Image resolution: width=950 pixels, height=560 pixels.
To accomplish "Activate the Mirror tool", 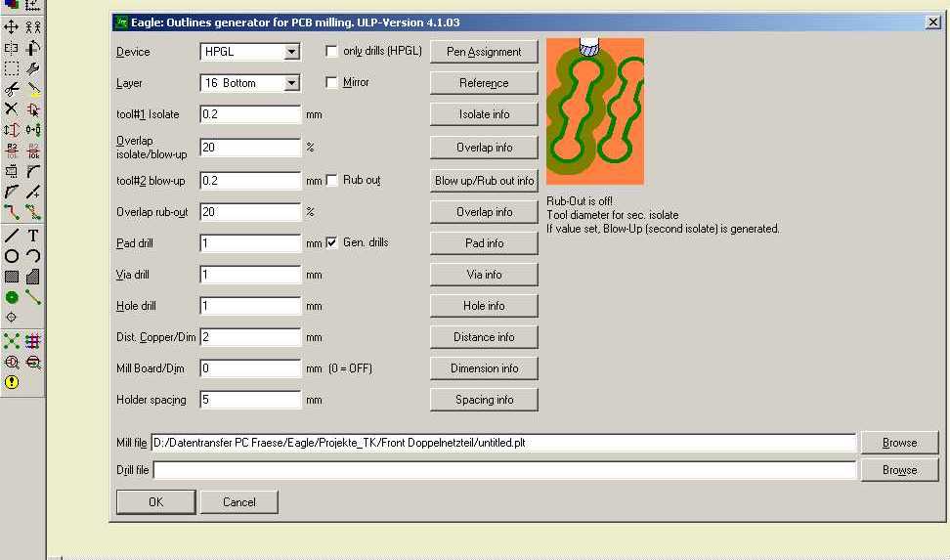I will tap(11, 48).
